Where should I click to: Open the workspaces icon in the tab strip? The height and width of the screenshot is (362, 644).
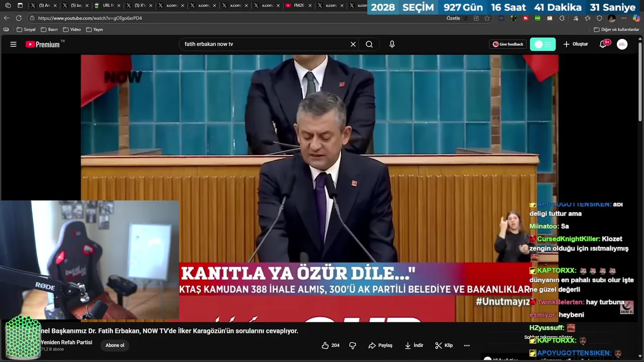point(8,6)
